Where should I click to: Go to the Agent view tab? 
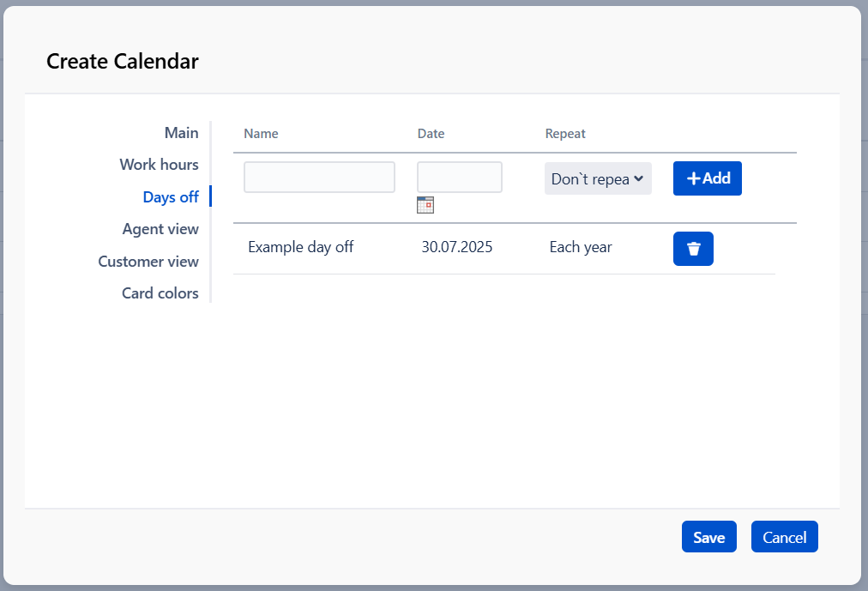tap(160, 229)
